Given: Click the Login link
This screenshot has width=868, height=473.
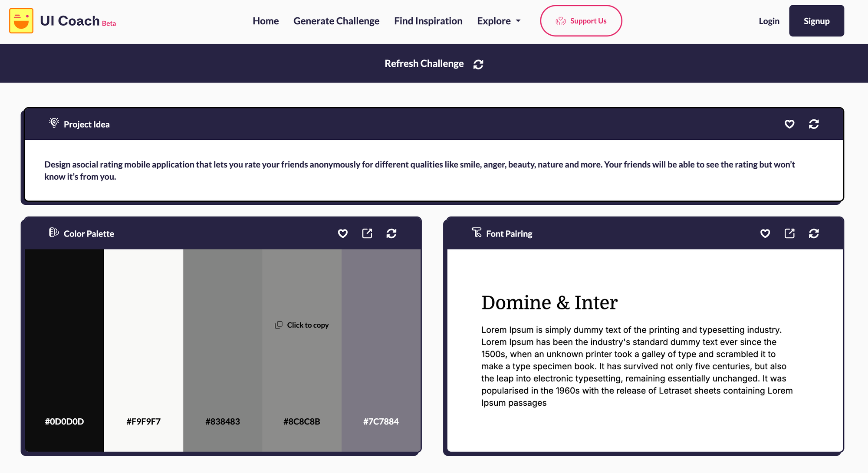Looking at the screenshot, I should click(x=769, y=21).
